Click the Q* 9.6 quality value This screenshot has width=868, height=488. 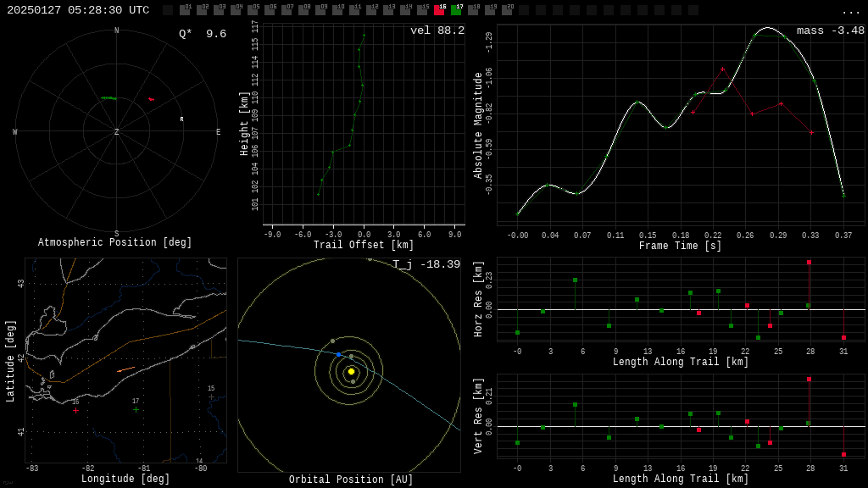click(203, 34)
